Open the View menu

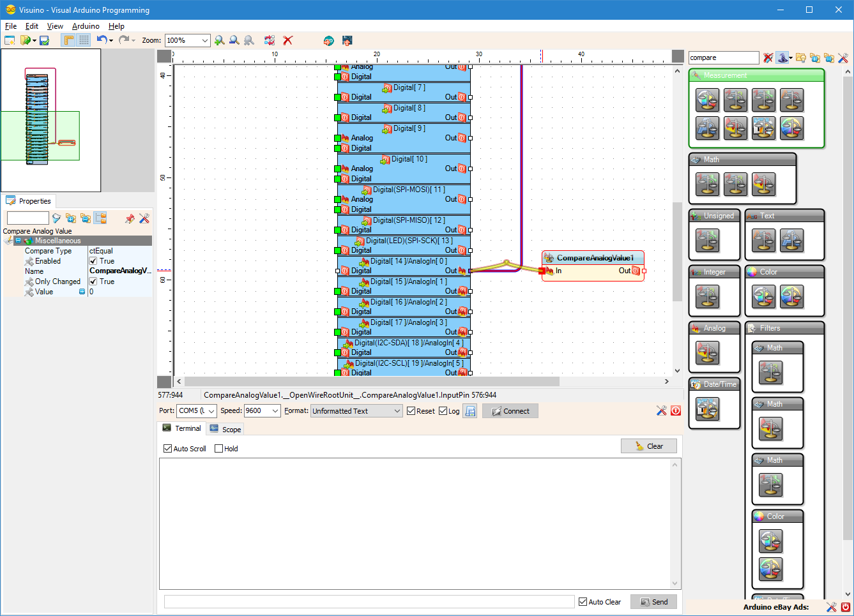tap(55, 26)
